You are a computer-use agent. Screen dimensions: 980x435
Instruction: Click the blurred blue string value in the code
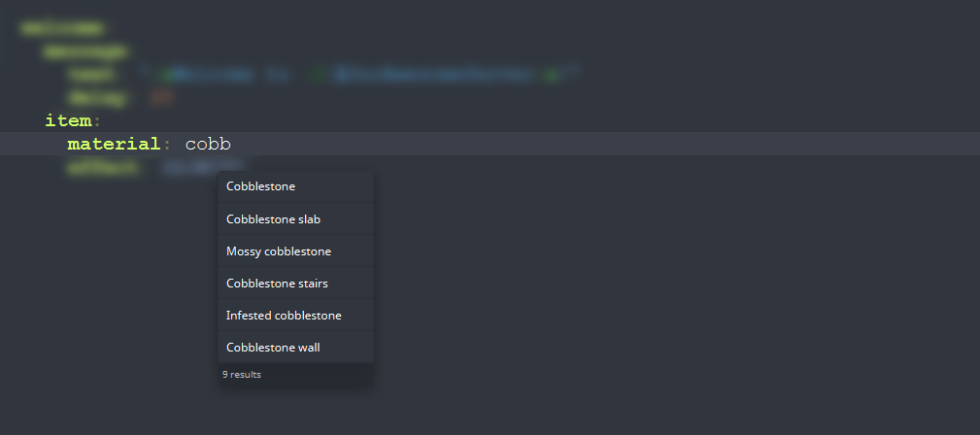point(436,75)
